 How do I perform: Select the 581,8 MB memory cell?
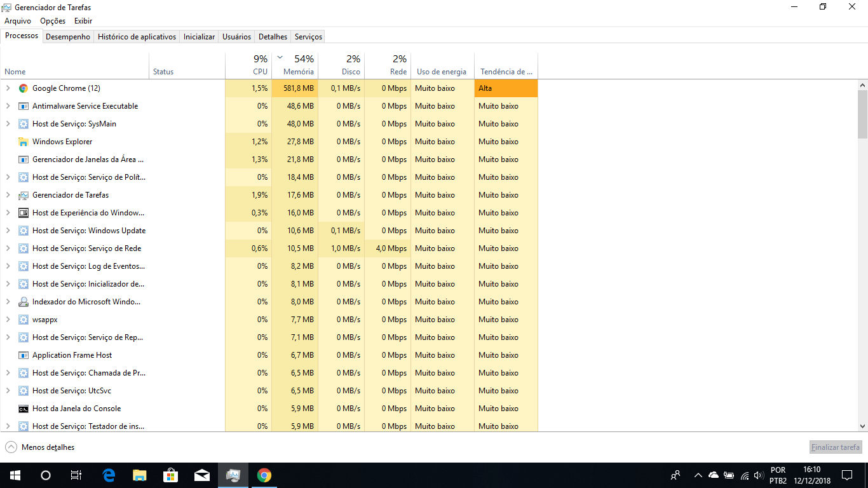point(295,88)
